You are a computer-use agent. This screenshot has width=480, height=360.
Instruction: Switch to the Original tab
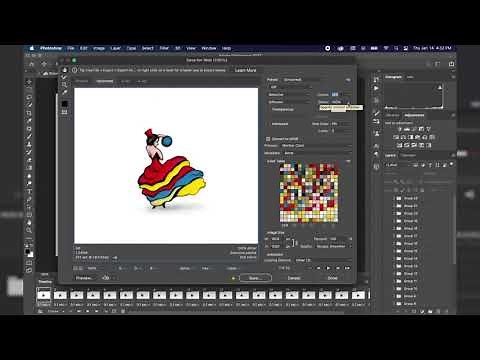tap(82, 81)
